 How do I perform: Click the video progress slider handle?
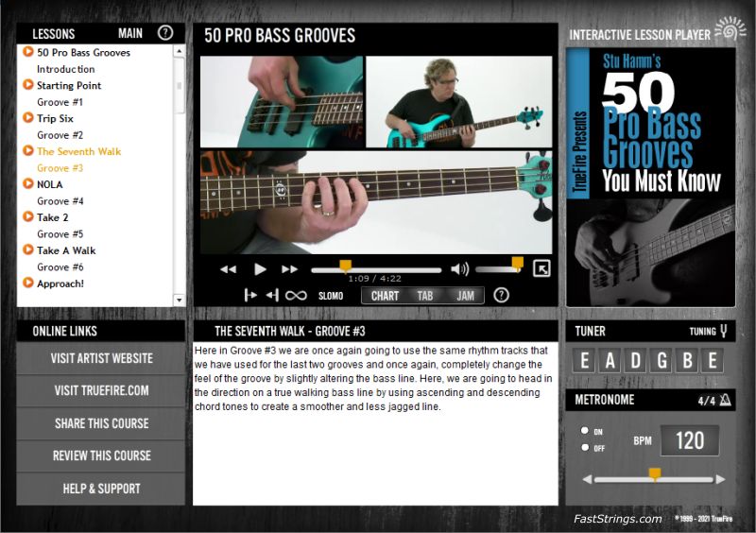point(345,266)
